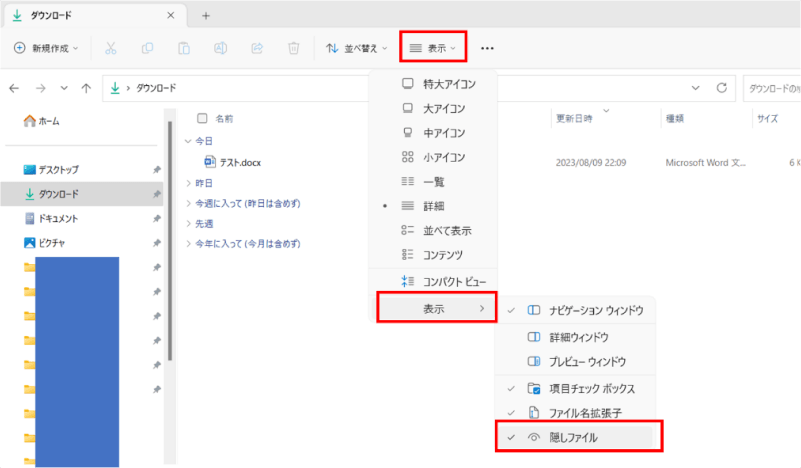Refresh the ダウンロード folder view
The height and width of the screenshot is (468, 801).
(721, 88)
